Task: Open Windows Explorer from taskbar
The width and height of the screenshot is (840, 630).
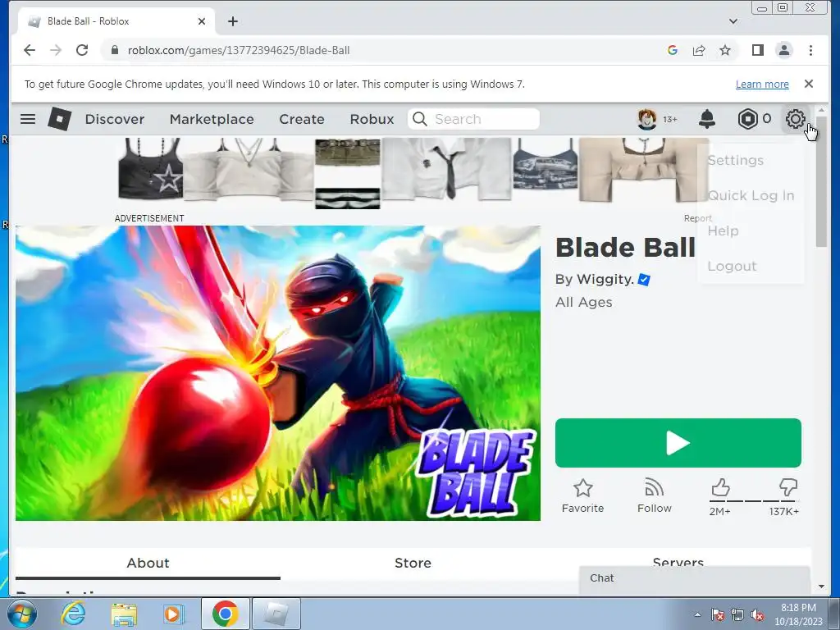Action: pyautogui.click(x=124, y=614)
